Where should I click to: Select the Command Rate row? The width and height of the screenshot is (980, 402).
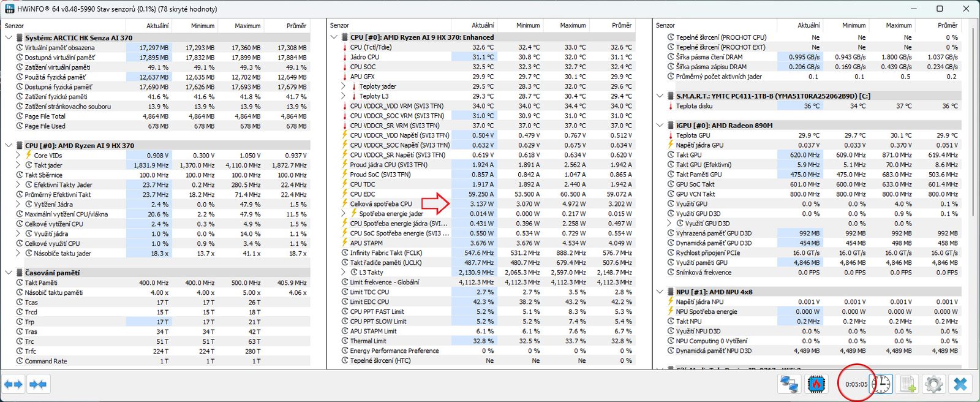[x=156, y=361]
